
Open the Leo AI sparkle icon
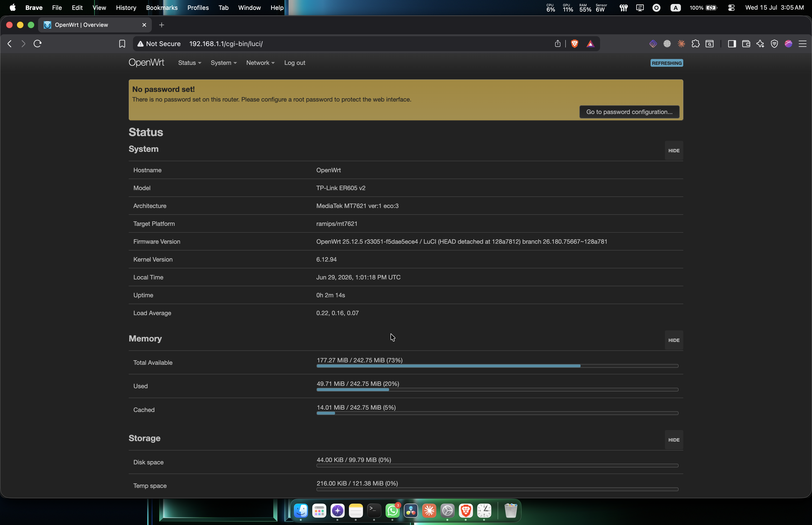tap(760, 44)
